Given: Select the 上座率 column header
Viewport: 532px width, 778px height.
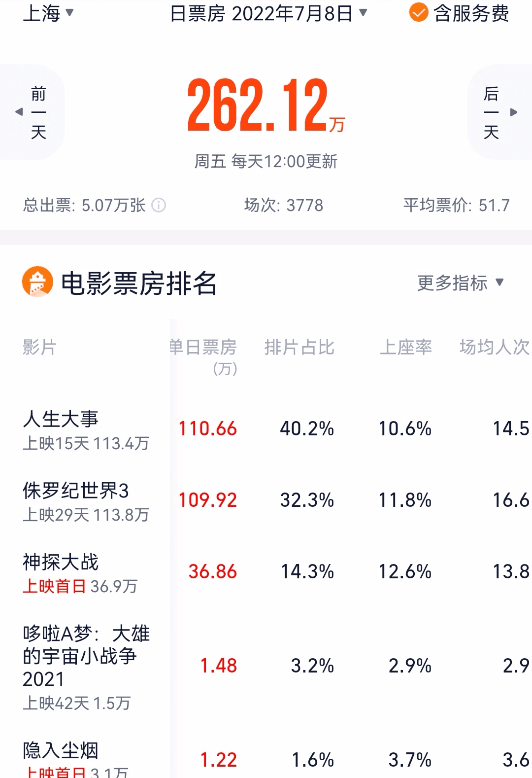Looking at the screenshot, I should point(406,348).
